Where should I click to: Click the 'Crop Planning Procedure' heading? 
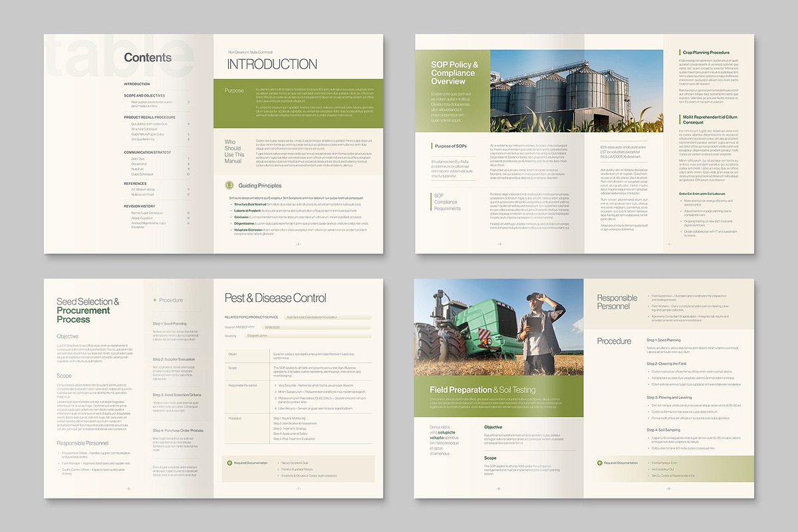[x=706, y=53]
